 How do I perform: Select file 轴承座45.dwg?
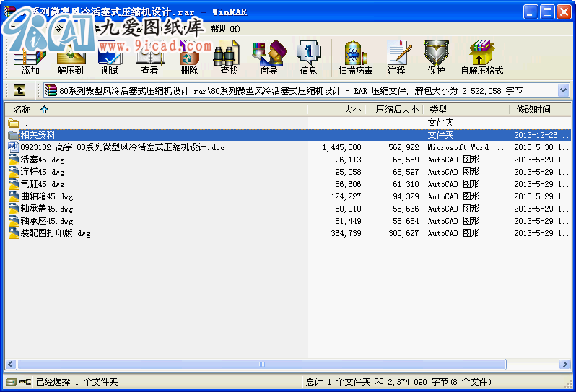tap(47, 221)
